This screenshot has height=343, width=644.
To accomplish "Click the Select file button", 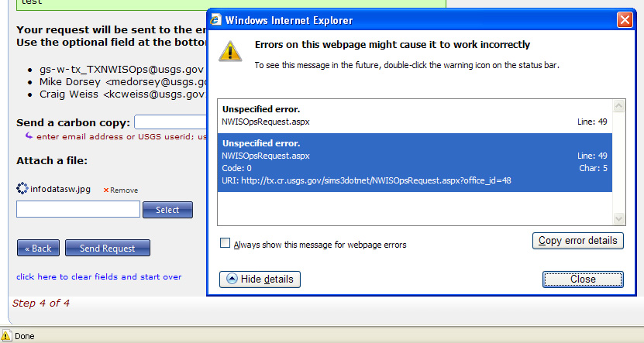I will click(x=167, y=210).
